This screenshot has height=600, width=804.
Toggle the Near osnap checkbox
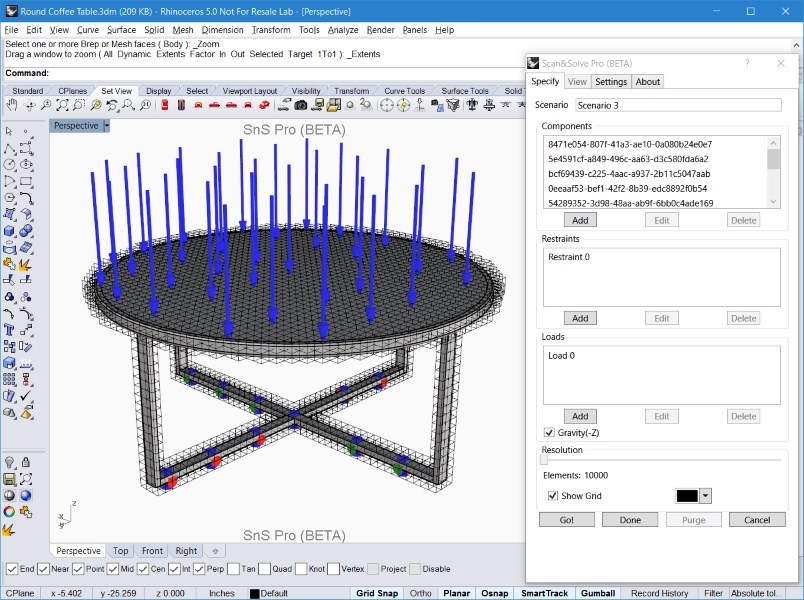point(44,569)
